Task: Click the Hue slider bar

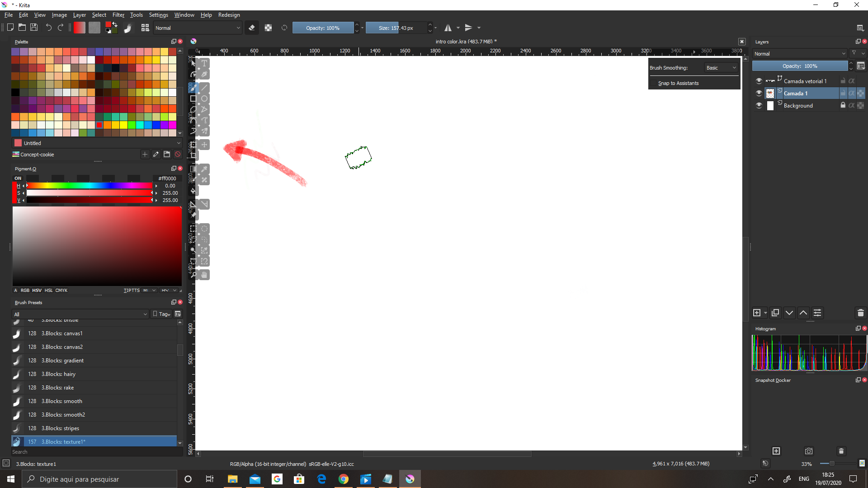Action: tap(90, 186)
